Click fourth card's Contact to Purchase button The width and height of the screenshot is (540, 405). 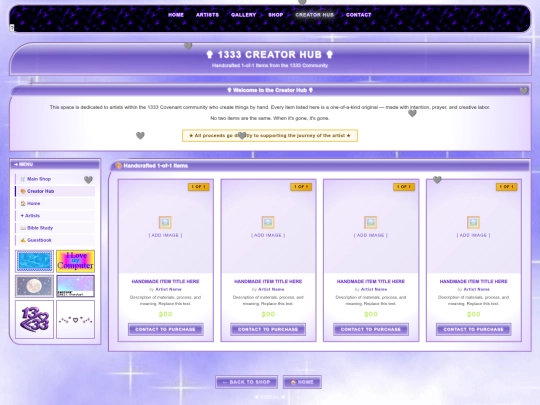[473, 329]
